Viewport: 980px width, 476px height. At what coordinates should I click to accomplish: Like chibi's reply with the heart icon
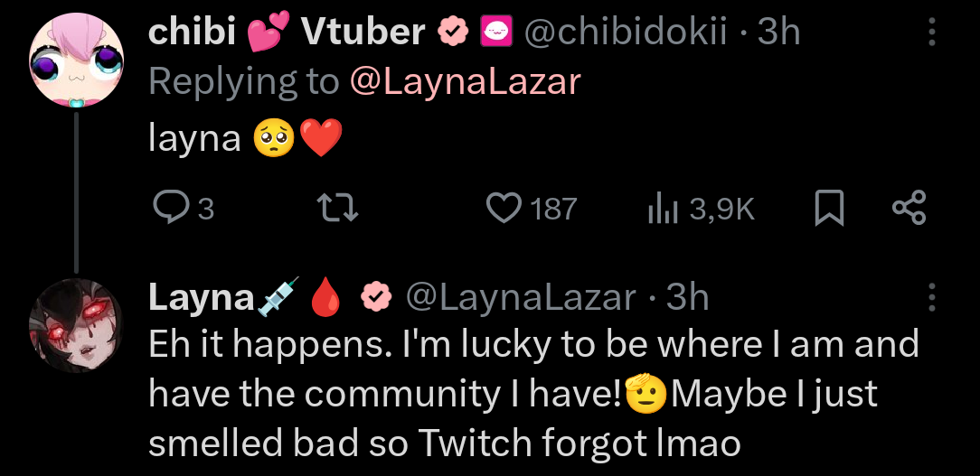pos(503,210)
